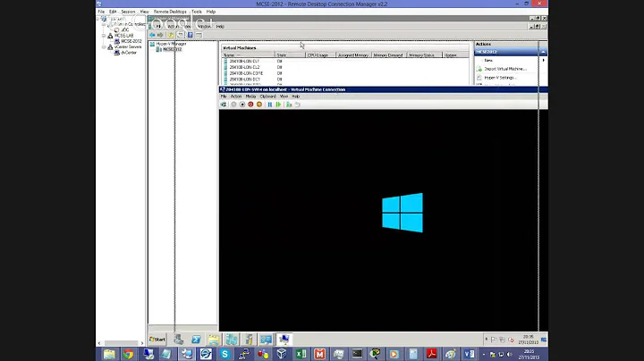Open the Session menu in RDCMan
This screenshot has height=361, width=644.
(128, 12)
